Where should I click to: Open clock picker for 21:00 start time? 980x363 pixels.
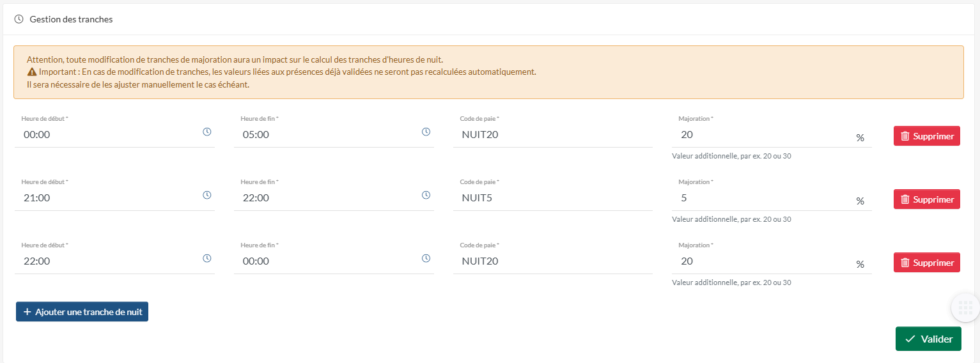click(207, 195)
